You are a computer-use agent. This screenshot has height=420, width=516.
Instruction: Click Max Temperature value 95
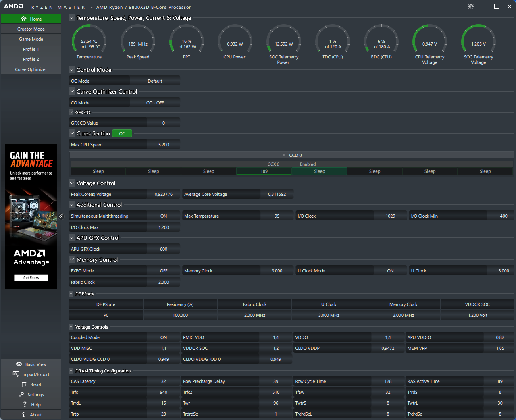tap(277, 216)
